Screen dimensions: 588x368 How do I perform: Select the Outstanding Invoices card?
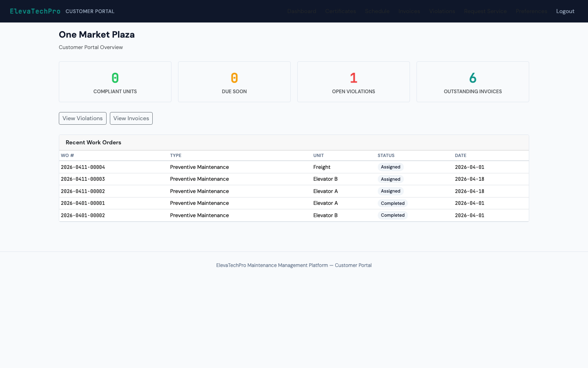473,82
